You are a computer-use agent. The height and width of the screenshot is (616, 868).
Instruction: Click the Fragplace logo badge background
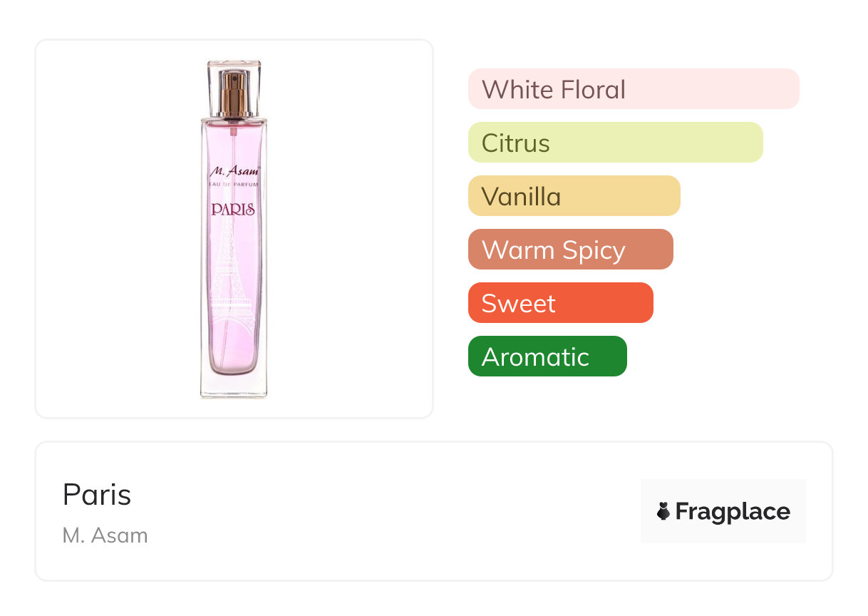point(723,511)
